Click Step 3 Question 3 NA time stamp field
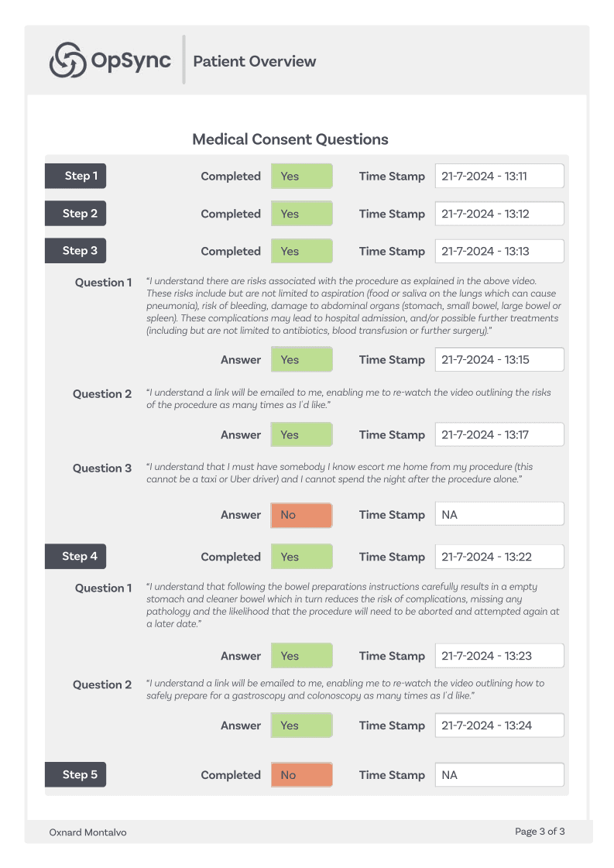The image size is (614, 868). click(499, 514)
